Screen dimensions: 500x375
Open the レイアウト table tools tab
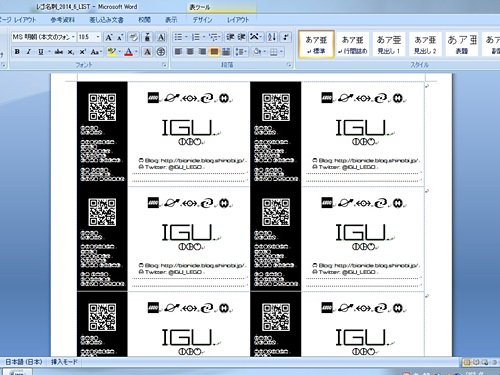pyautogui.click(x=238, y=20)
